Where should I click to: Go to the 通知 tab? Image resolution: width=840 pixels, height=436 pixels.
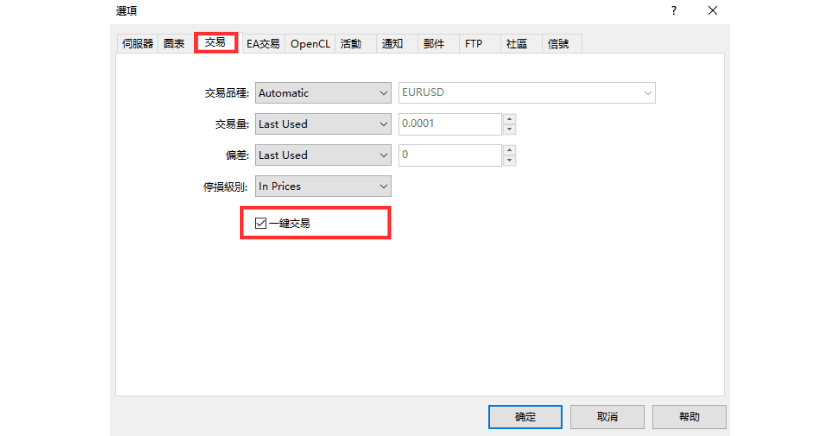(392, 44)
